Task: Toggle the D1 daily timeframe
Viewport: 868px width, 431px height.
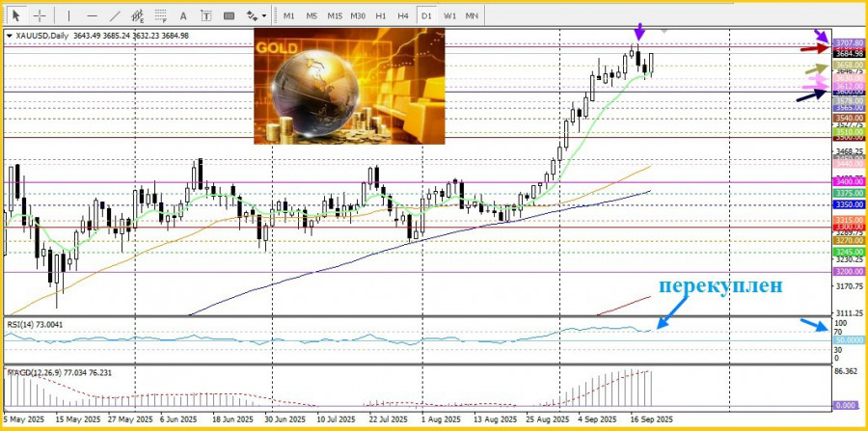Action: pyautogui.click(x=425, y=15)
